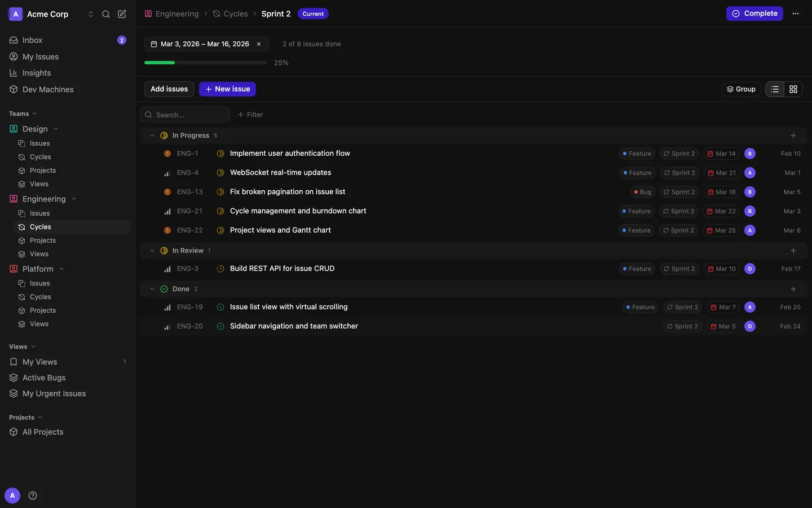Click the Bug label on ENG-13
Screen dimensions: 812x508
coord(642,192)
